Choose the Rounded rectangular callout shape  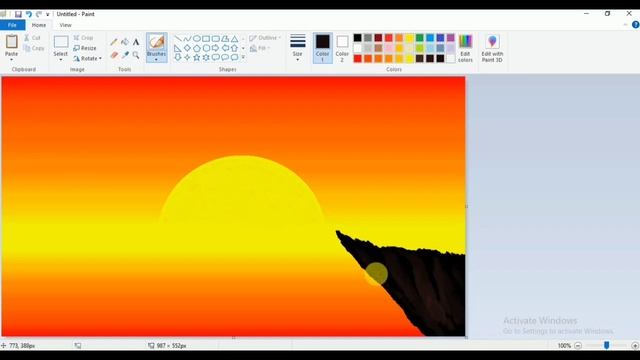[x=216, y=58]
